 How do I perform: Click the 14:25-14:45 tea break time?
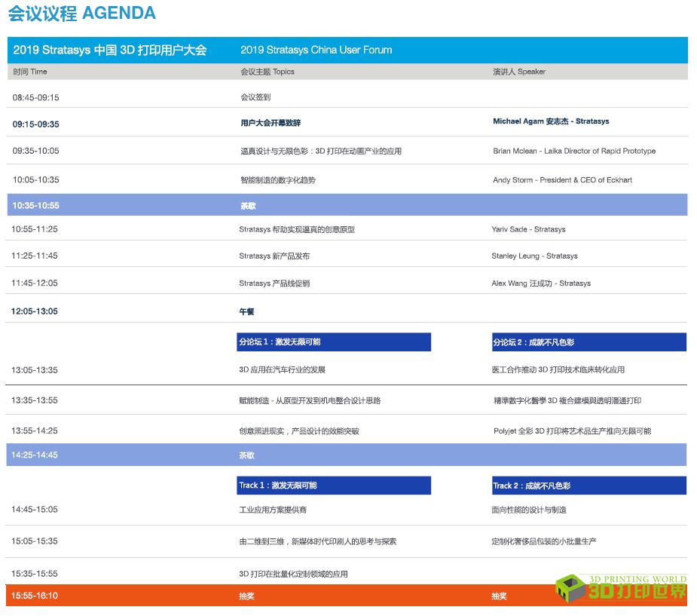tap(34, 455)
